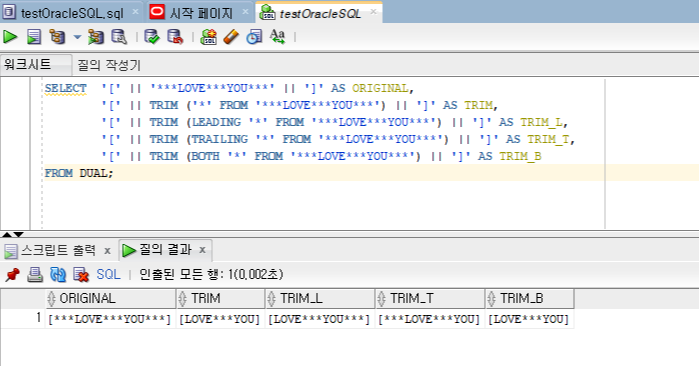
Task: Collapse editor with up splitter arrow
Action: pos(7,234)
